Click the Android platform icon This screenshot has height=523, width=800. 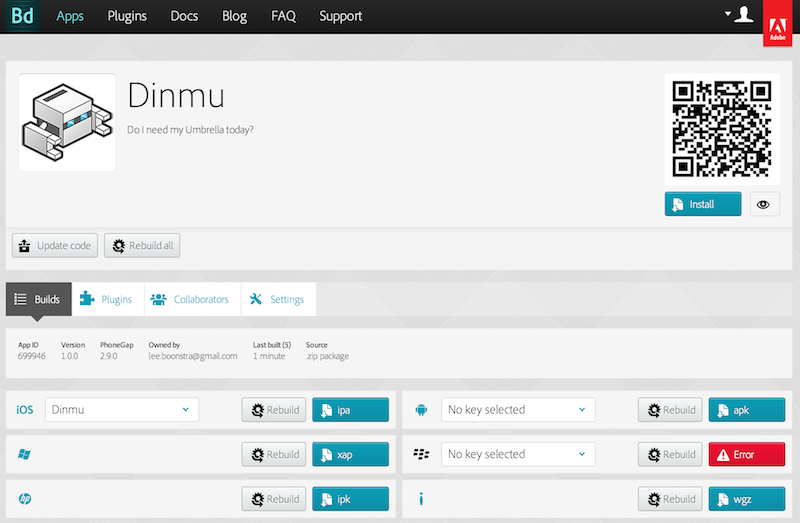421,410
